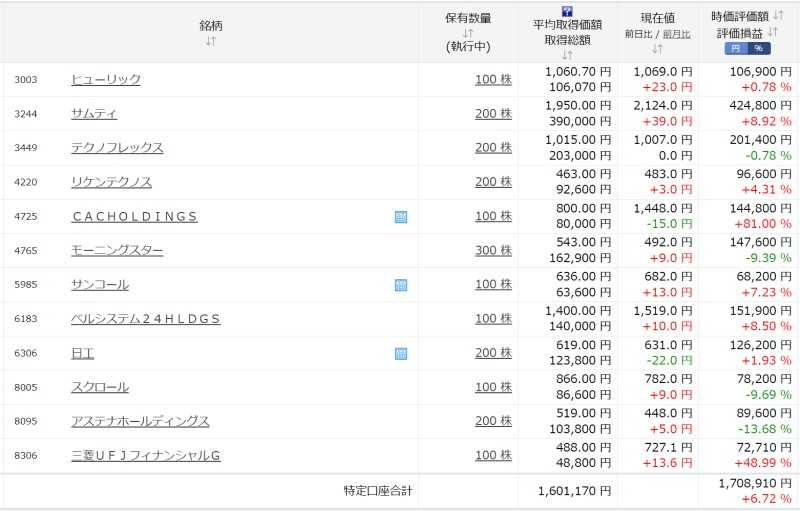The image size is (800, 511).
Task: Select the 現在値 column header
Action: [658, 18]
